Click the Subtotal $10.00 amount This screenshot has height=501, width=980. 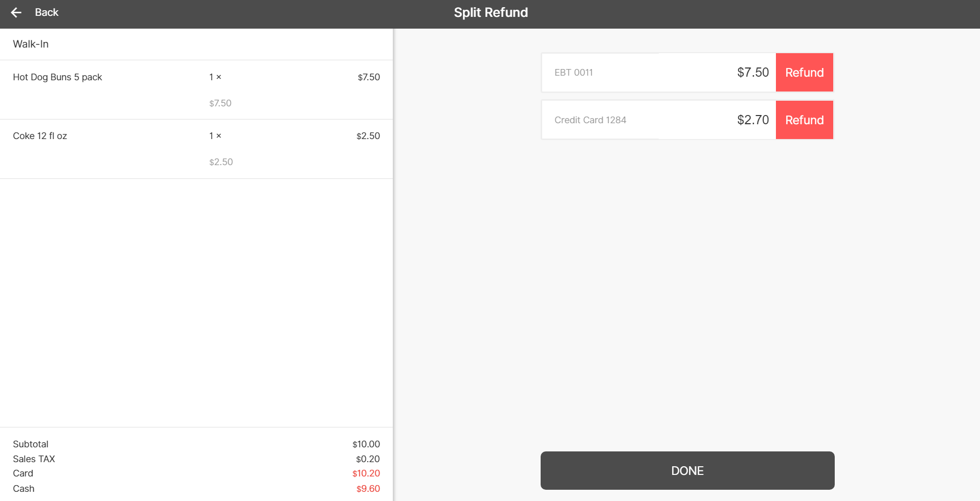366,444
